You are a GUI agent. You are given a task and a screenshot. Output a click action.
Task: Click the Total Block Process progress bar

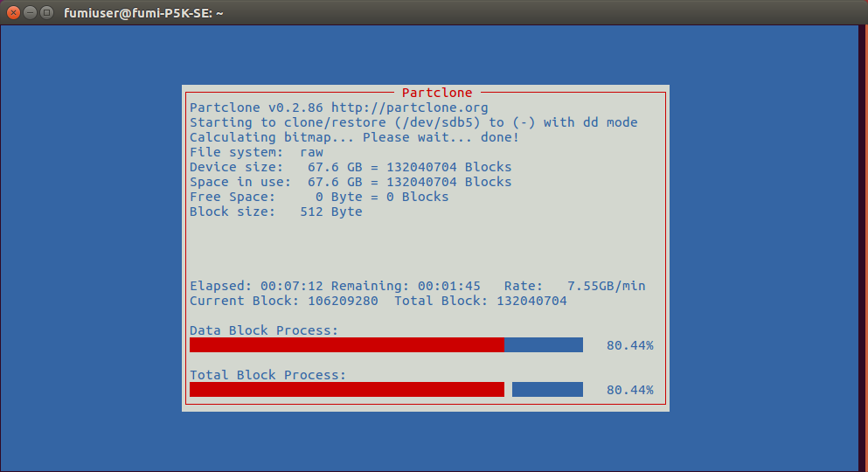click(385, 389)
